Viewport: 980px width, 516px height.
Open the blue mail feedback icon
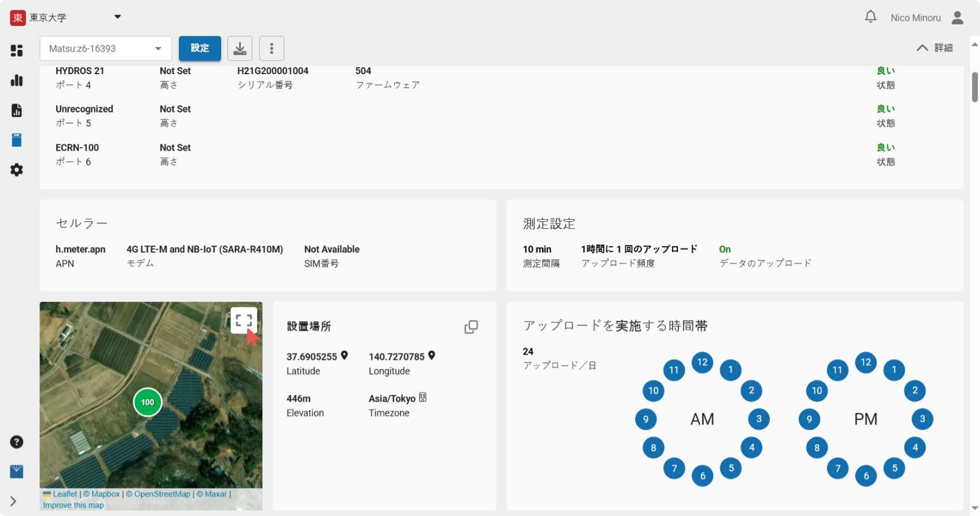coord(17,471)
